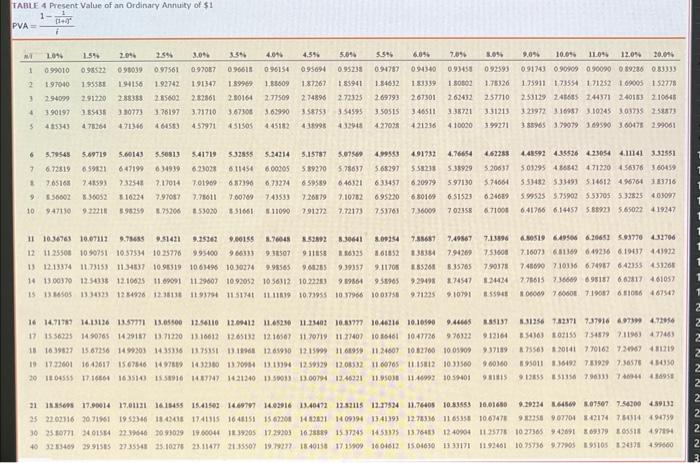Click cell value 3.46511 under 6.0%
The image size is (700, 463).
423,112
